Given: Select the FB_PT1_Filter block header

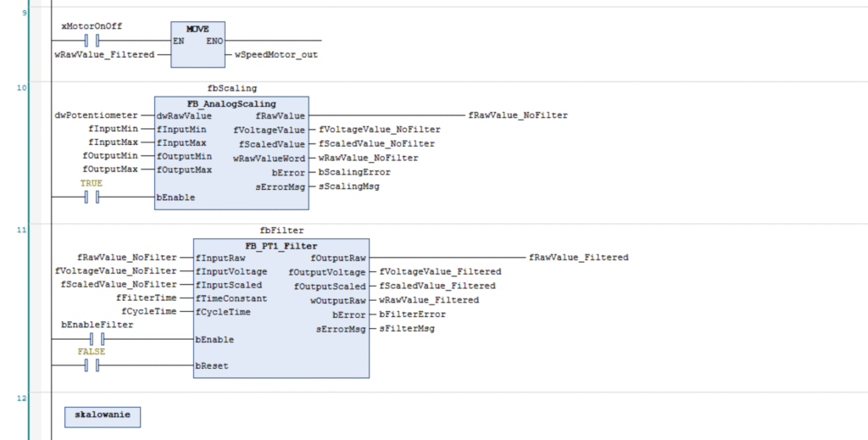Looking at the screenshot, I should [x=281, y=245].
